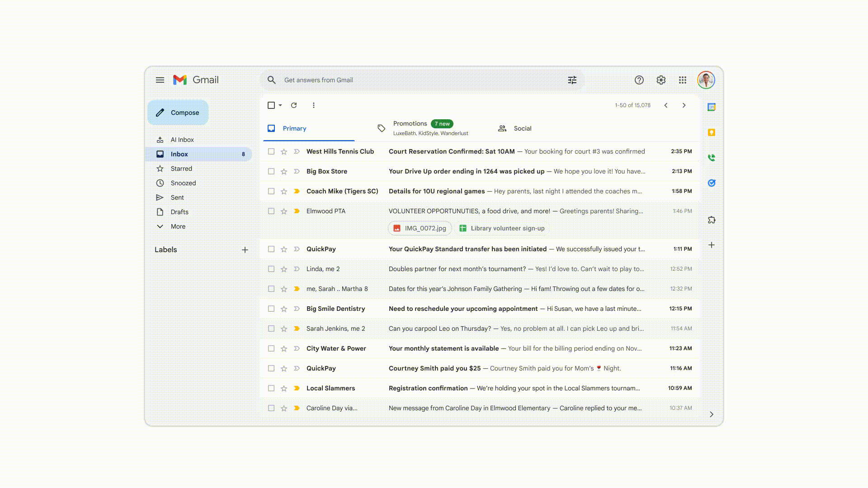The width and height of the screenshot is (868, 488).
Task: Open search options with the filter icon
Action: (x=572, y=80)
